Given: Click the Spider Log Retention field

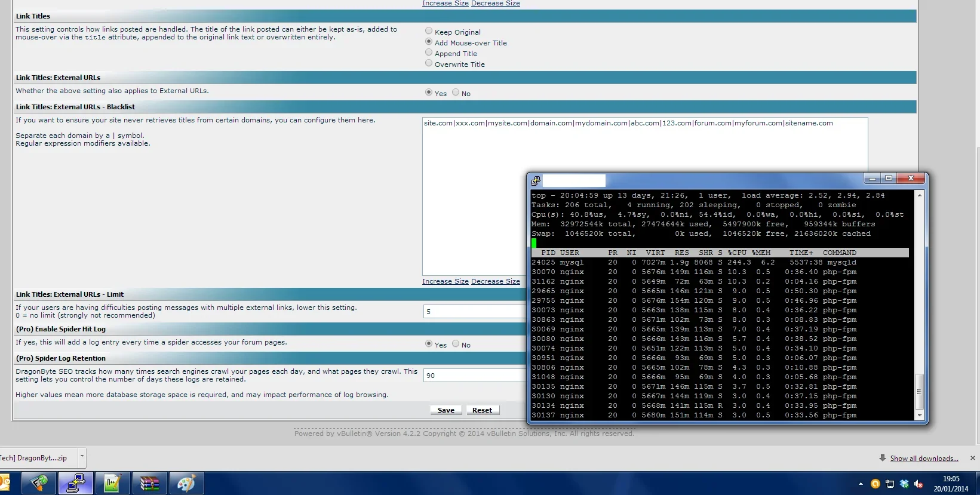Looking at the screenshot, I should 475,376.
